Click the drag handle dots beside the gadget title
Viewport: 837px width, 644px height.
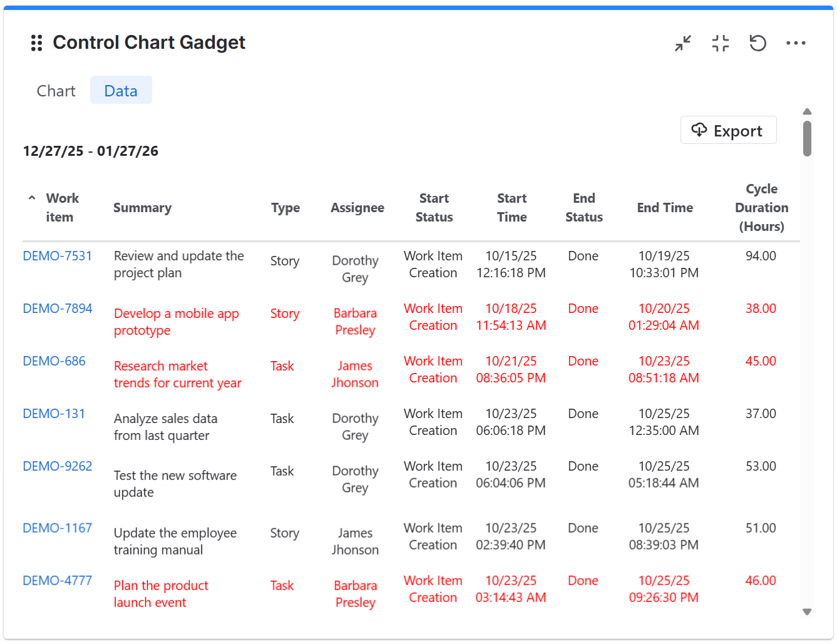pos(36,43)
